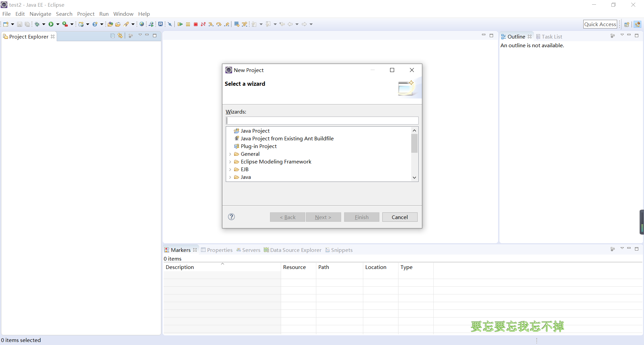The height and width of the screenshot is (345, 644).
Task: Click the Quick Access field
Action: point(600,24)
